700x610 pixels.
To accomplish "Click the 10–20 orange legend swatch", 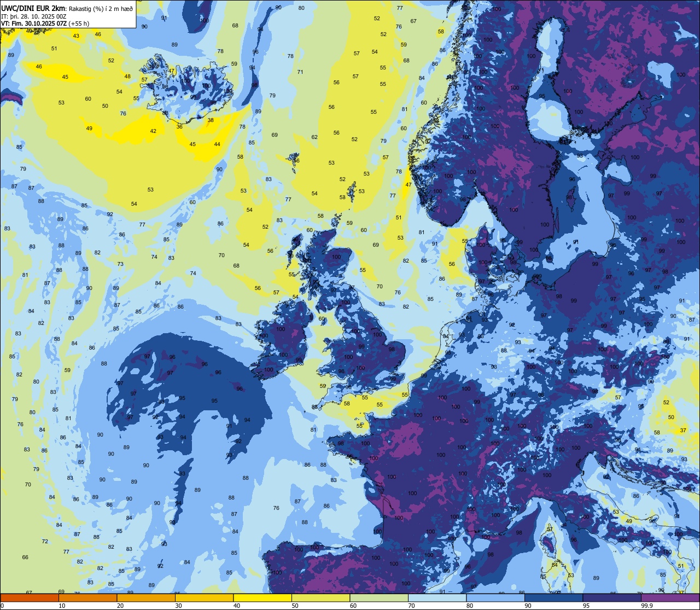I will (88, 597).
